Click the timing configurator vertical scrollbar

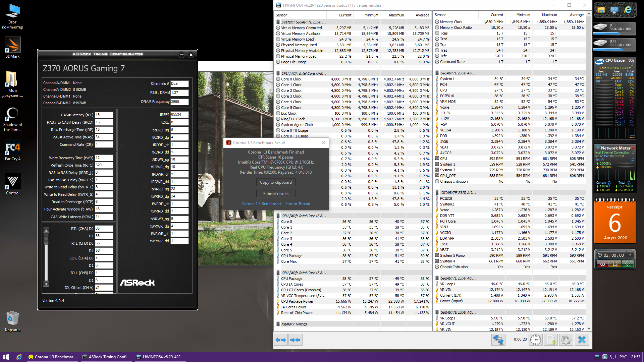tap(47, 256)
